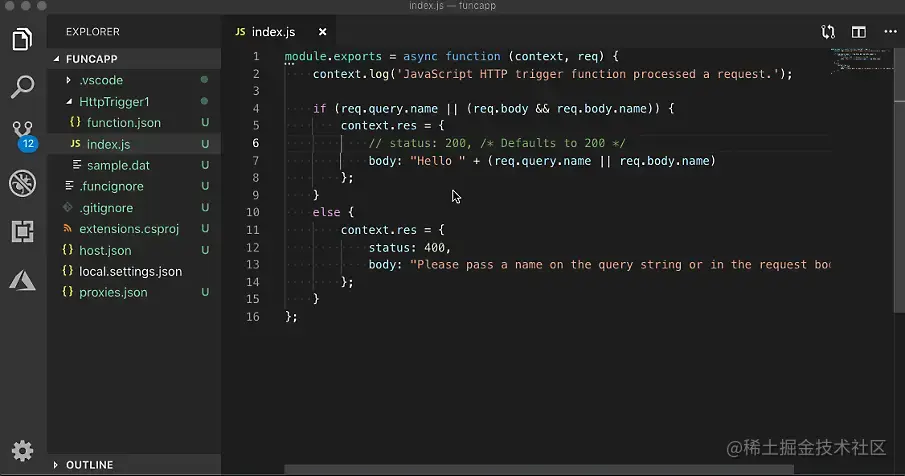
Task: Open sample.dat file
Action: (134, 165)
